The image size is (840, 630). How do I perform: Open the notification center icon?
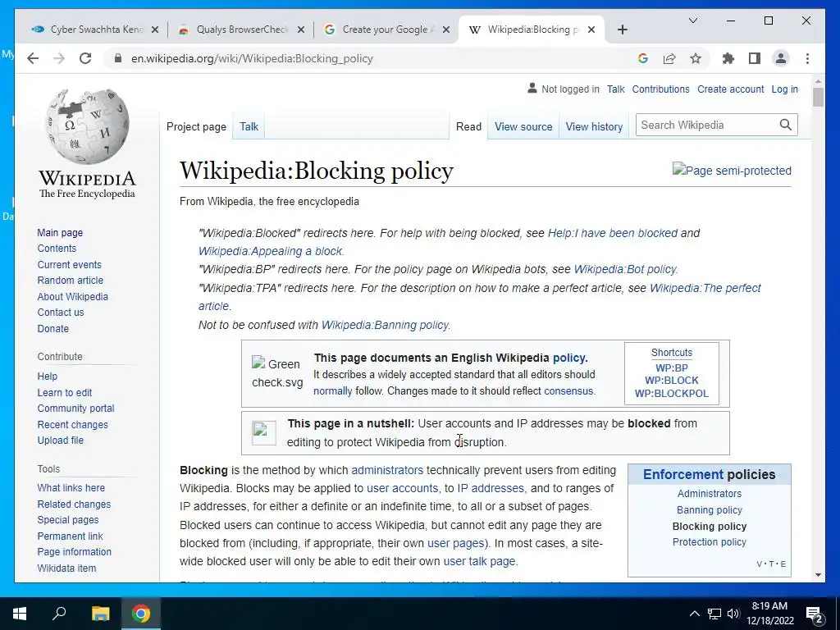(x=815, y=614)
